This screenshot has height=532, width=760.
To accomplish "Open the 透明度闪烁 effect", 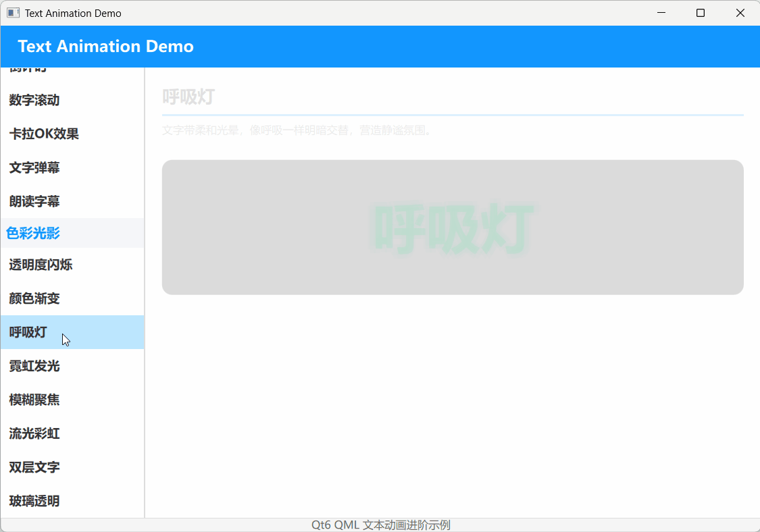I will tap(72, 265).
